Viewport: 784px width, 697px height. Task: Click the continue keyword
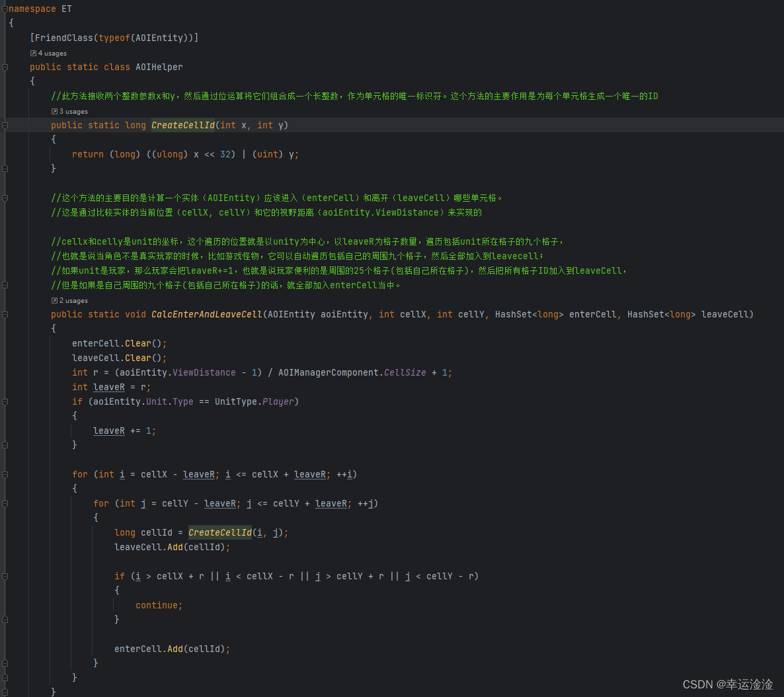[157, 605]
